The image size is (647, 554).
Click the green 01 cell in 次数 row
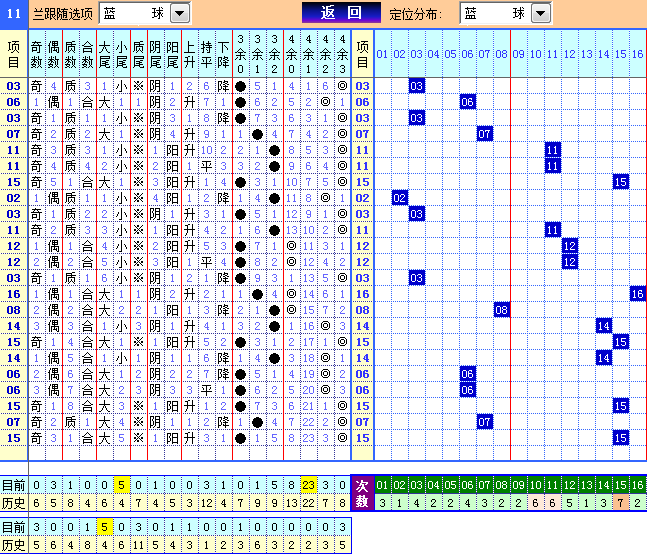[382, 485]
